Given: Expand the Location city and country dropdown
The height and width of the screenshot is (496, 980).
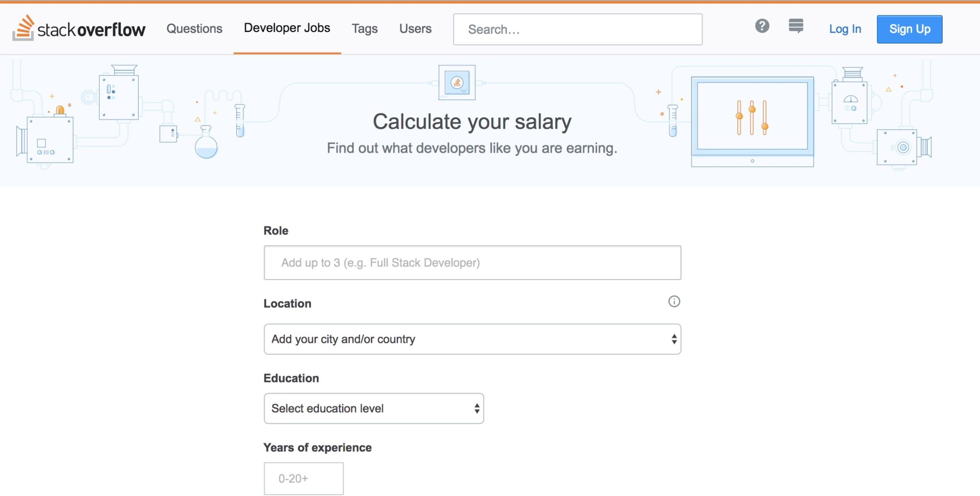Looking at the screenshot, I should pos(472,339).
